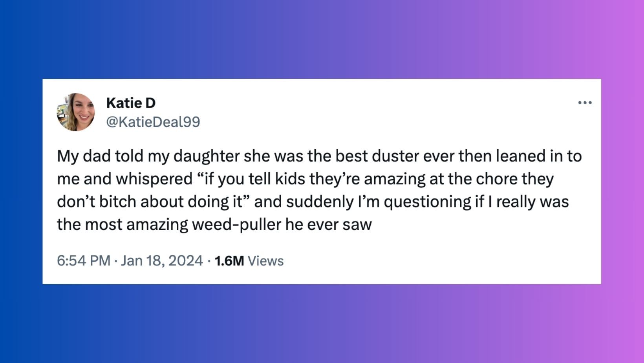The height and width of the screenshot is (363, 644).
Task: Click the Views label
Action: (x=266, y=261)
